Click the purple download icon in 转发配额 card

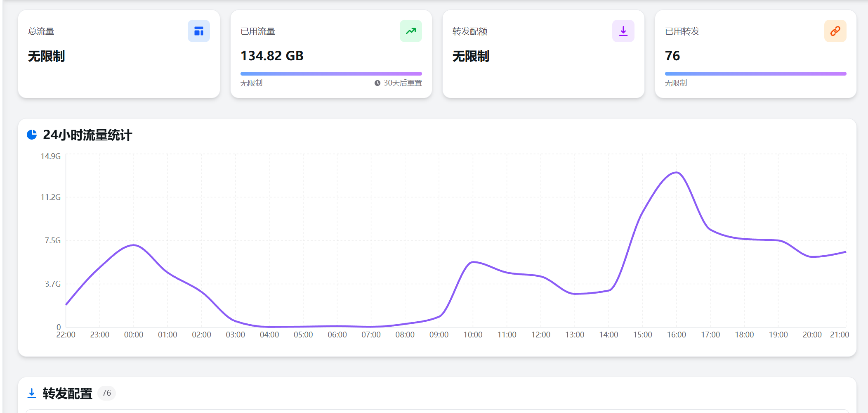click(623, 31)
